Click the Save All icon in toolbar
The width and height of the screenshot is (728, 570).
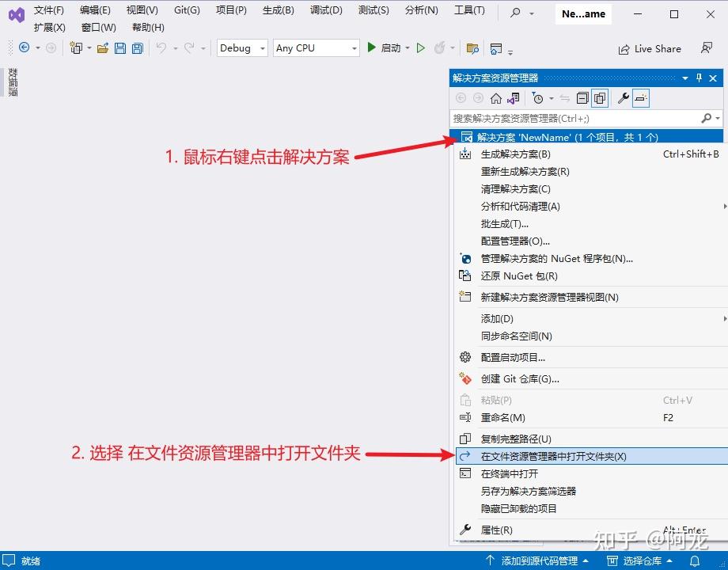(135, 48)
